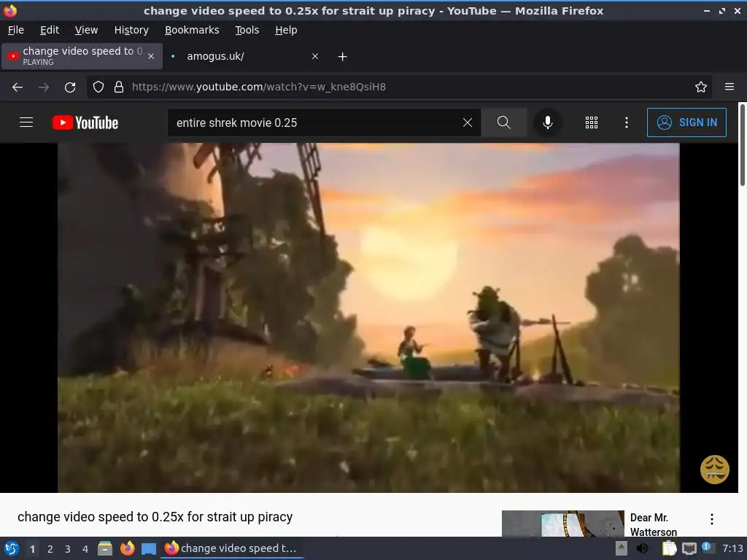Click the page vertical scrollbar
This screenshot has height=560, width=747.
click(x=742, y=145)
